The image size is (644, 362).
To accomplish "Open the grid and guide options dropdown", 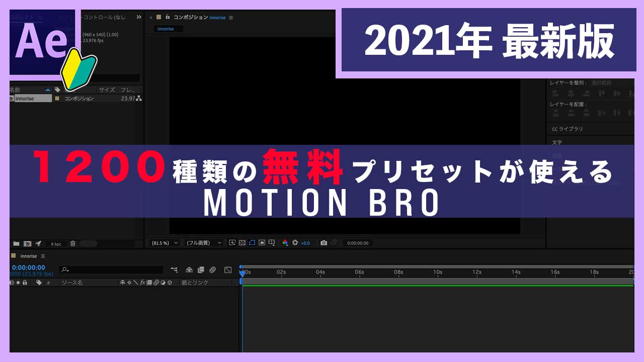I will tap(272, 242).
